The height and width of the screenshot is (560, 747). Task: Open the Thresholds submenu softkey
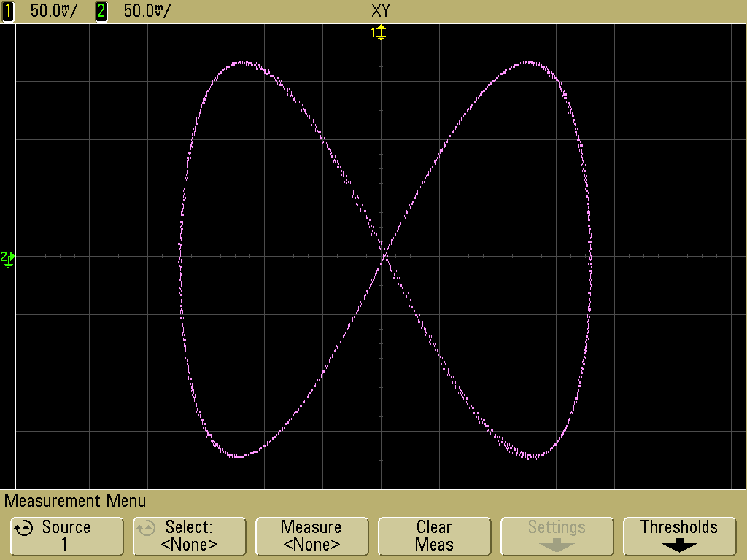[679, 536]
